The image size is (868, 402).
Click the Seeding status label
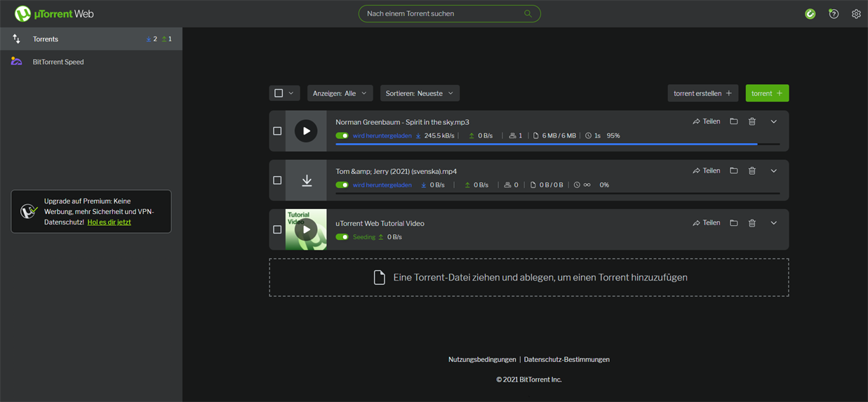click(x=364, y=237)
